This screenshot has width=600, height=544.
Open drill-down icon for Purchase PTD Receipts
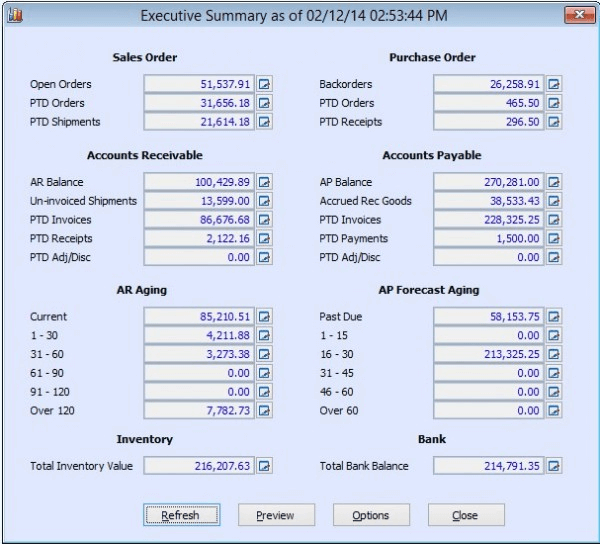coord(554,122)
